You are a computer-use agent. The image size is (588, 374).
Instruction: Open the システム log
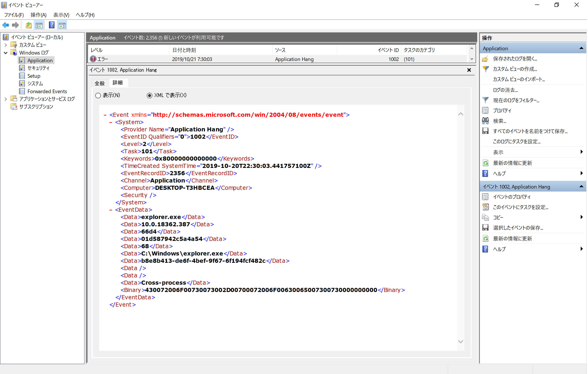click(35, 84)
